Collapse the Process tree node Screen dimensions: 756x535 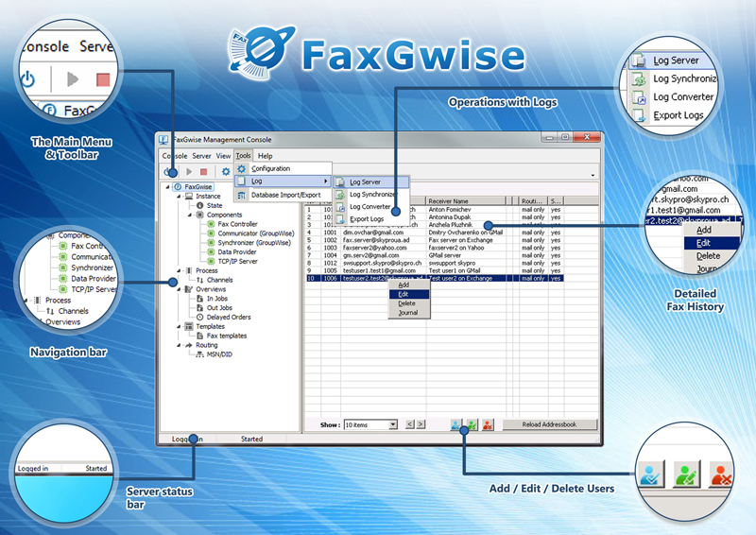click(179, 270)
